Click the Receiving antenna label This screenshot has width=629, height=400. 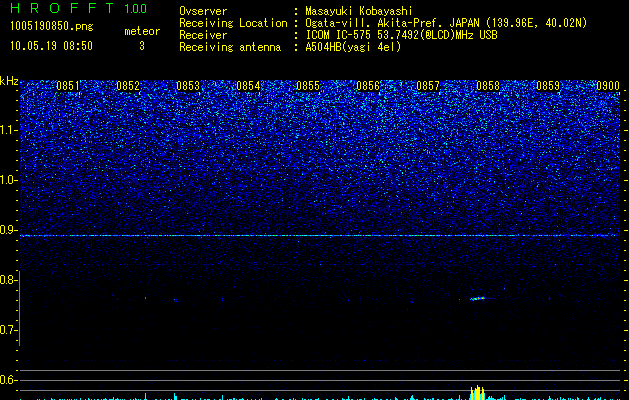point(230,47)
